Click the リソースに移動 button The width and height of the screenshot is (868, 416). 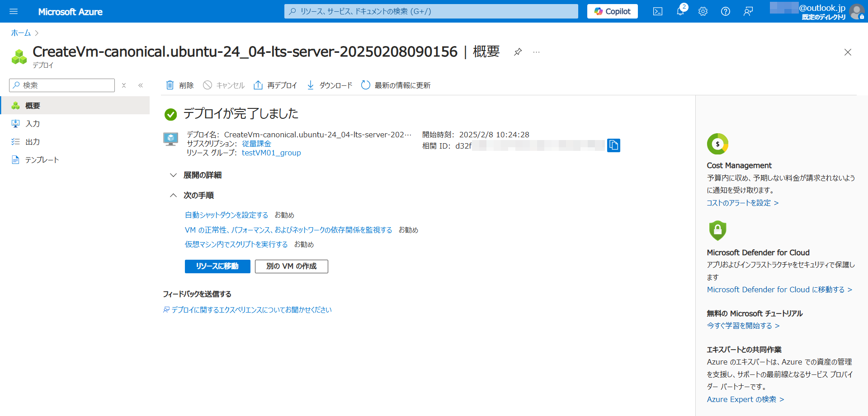pyautogui.click(x=217, y=266)
